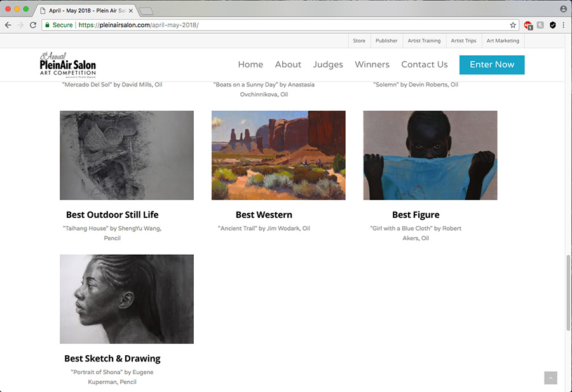The height and width of the screenshot is (392, 572).
Task: Click the Solemn by Devin Roberts caption
Action: click(x=416, y=84)
